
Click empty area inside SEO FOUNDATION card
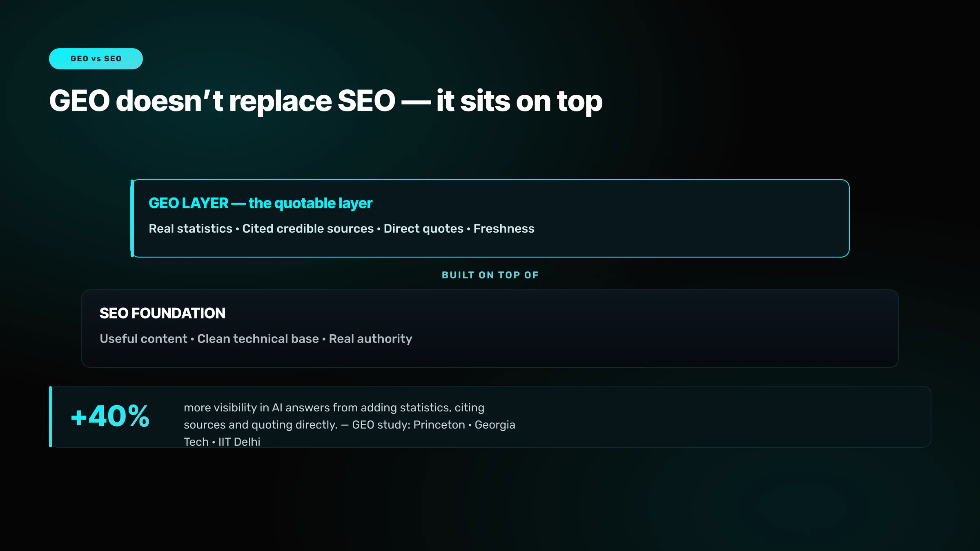[x=653, y=329]
